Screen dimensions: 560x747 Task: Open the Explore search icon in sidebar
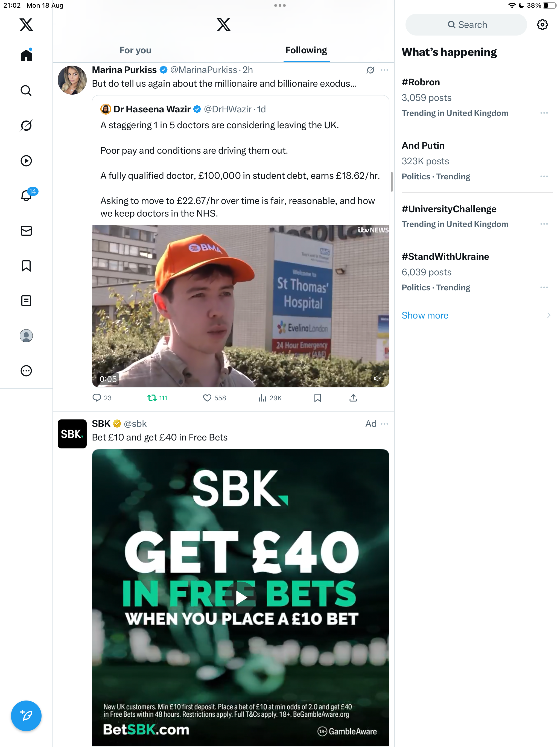(26, 91)
